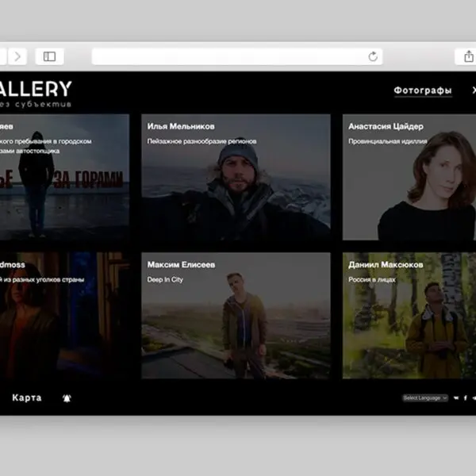The width and height of the screenshot is (476, 476).
Task: Click the VK icon in the footer
Action: point(456,398)
